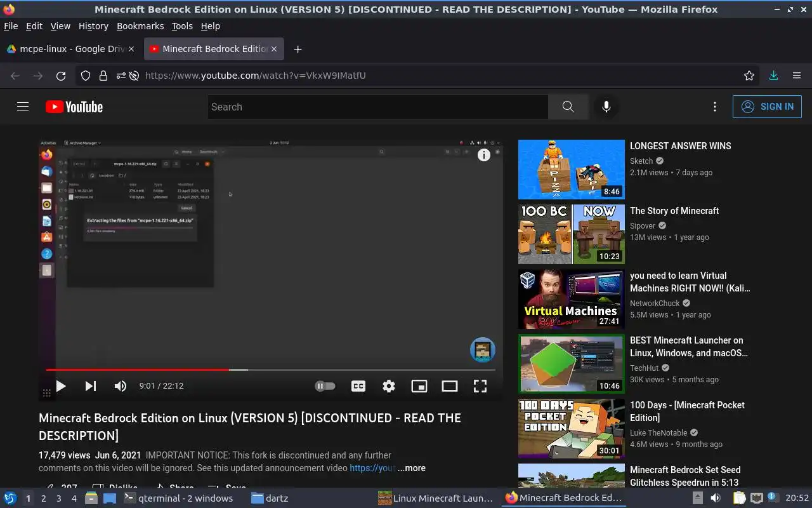Open the View menu
Viewport: 812px width, 508px height.
[60, 26]
